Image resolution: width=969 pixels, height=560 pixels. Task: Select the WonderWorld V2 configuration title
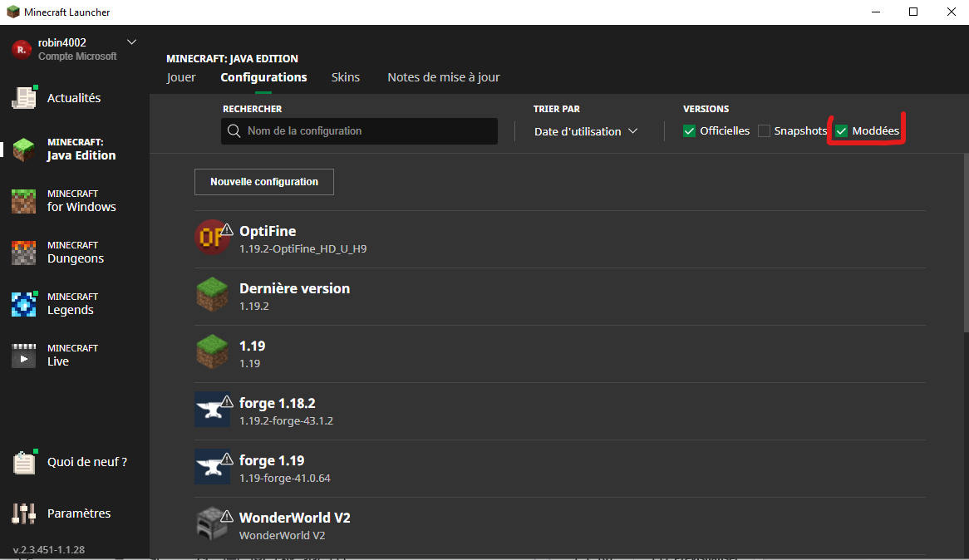pos(295,518)
